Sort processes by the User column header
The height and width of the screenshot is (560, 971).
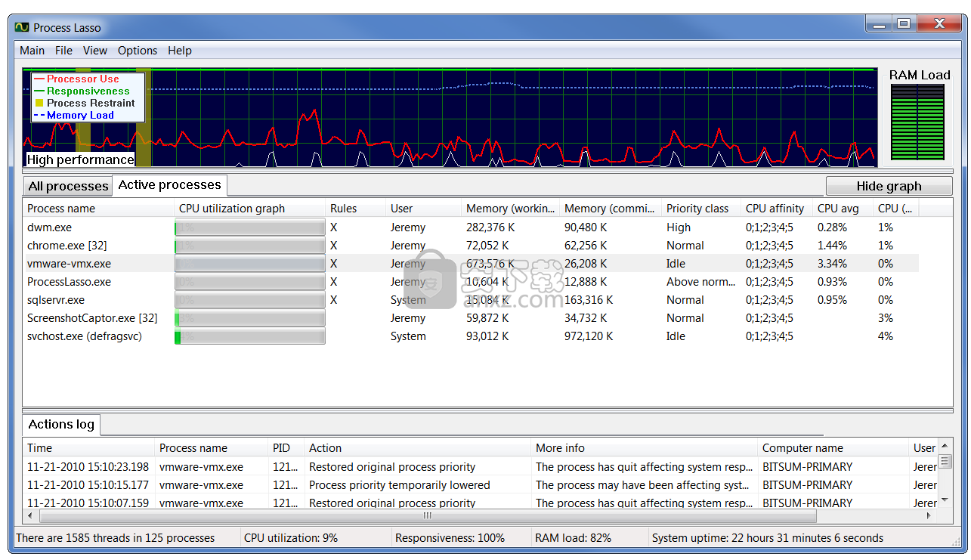coord(423,209)
